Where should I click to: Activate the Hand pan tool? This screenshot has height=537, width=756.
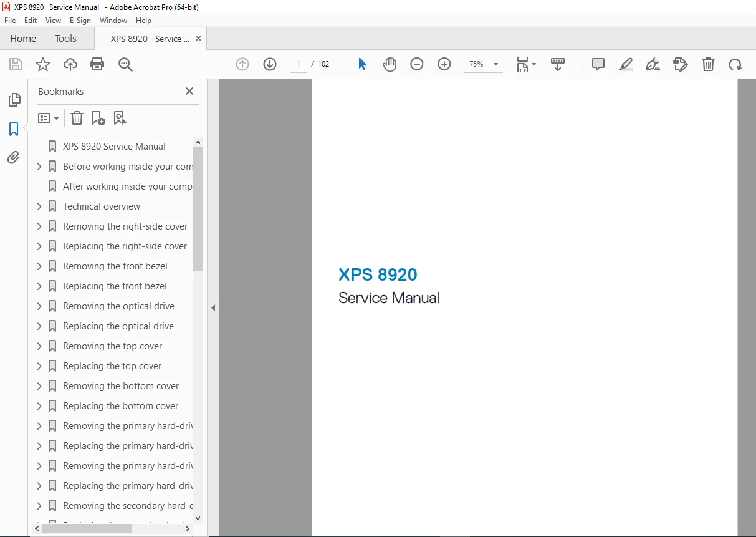coord(390,64)
